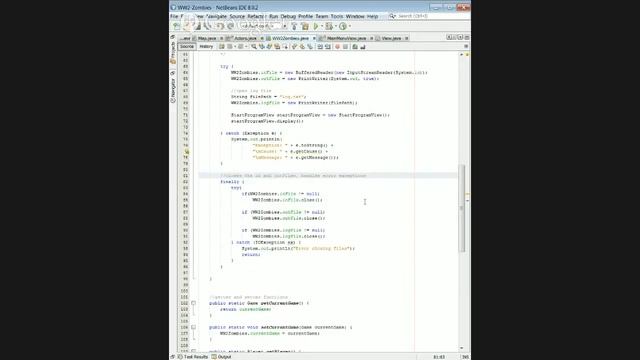This screenshot has width=640, height=360.
Task: Switch to the Actors.java tab
Action: tap(245, 38)
